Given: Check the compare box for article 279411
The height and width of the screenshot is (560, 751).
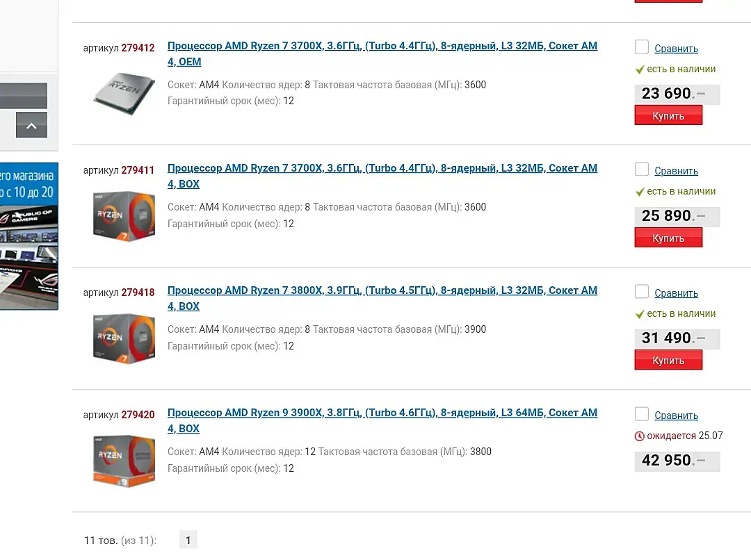Looking at the screenshot, I should [641, 170].
